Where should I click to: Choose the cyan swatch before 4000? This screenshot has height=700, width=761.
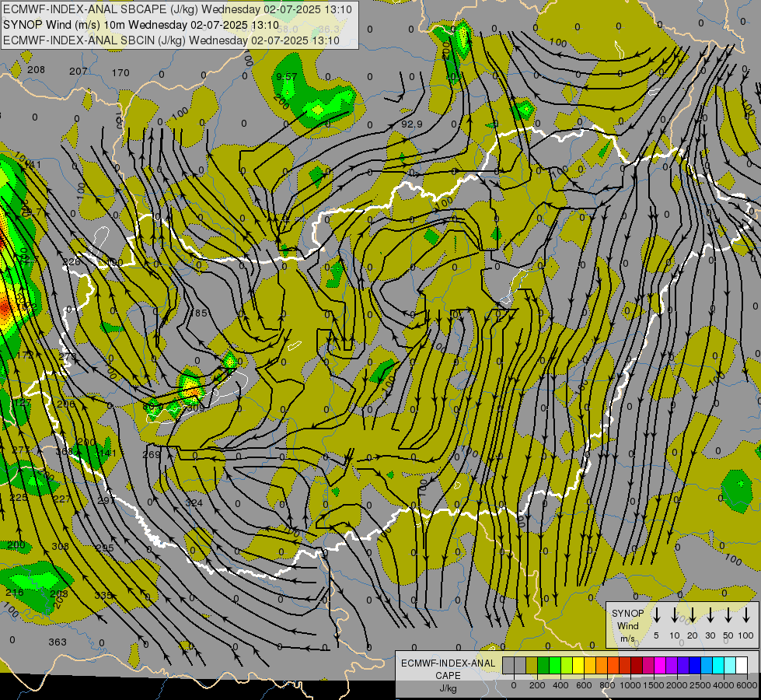tap(717, 665)
